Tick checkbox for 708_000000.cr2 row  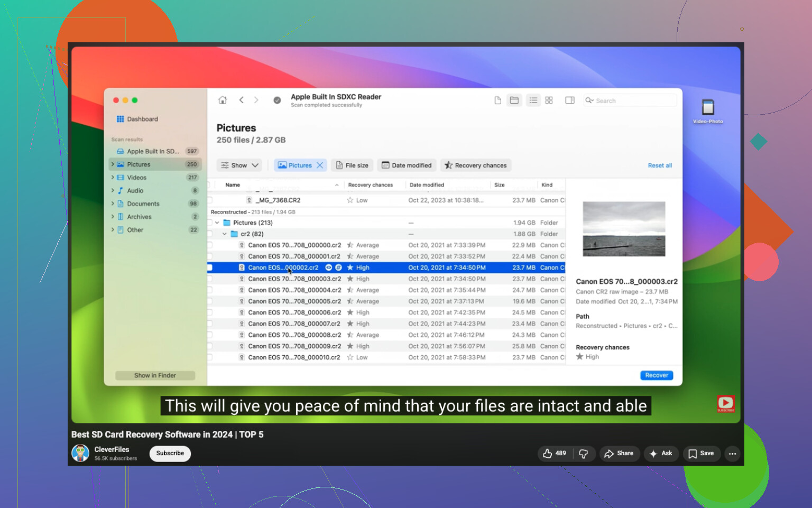click(210, 245)
